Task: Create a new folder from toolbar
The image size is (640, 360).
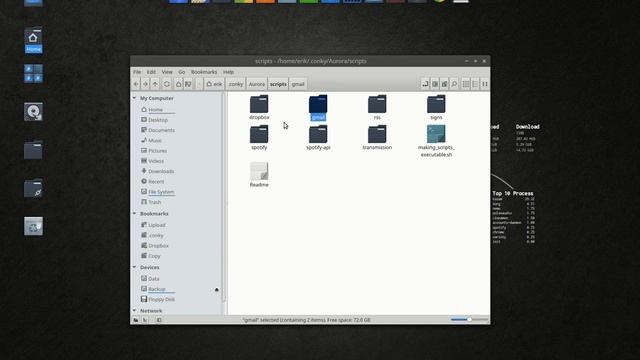Action: pos(444,84)
